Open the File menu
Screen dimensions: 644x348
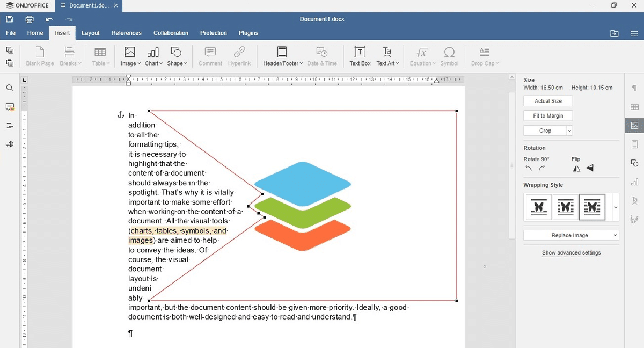(x=11, y=33)
